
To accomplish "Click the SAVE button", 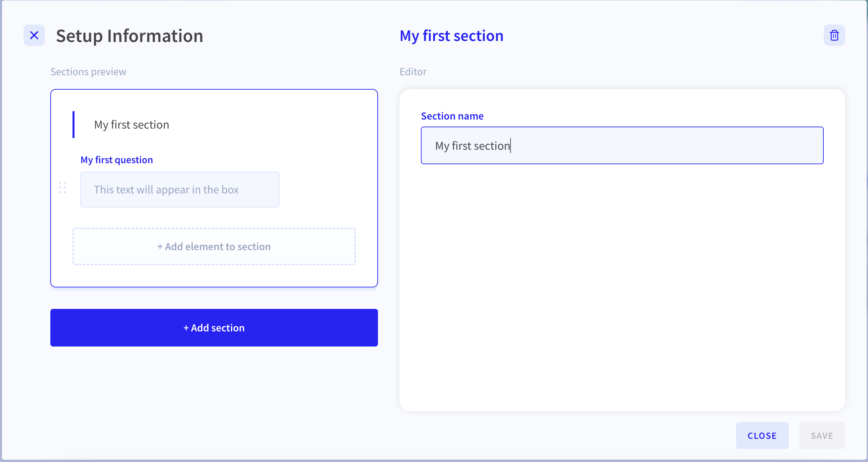I will pyautogui.click(x=822, y=435).
